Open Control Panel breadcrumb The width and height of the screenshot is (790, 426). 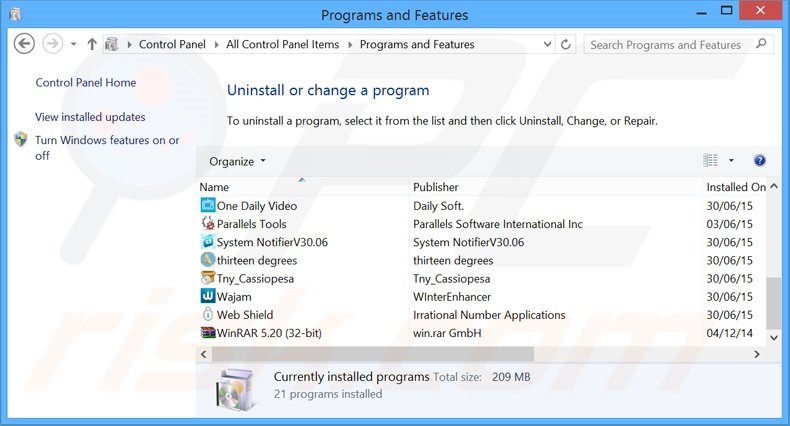coord(172,44)
